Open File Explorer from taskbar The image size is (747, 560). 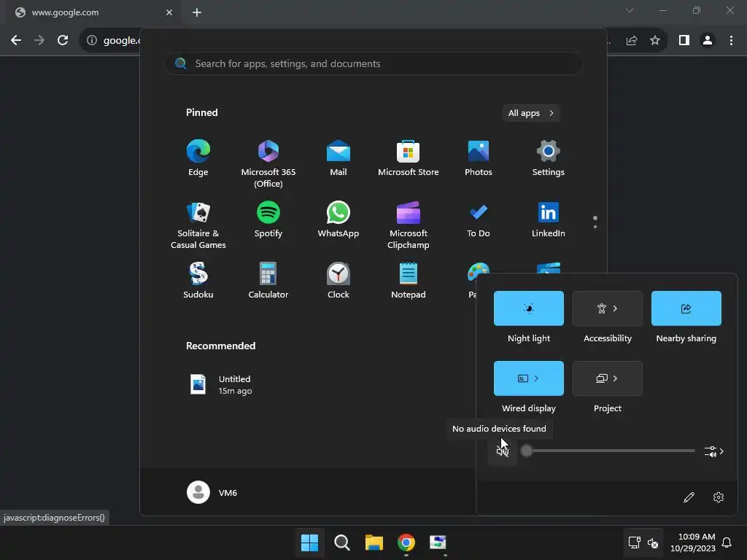374,542
